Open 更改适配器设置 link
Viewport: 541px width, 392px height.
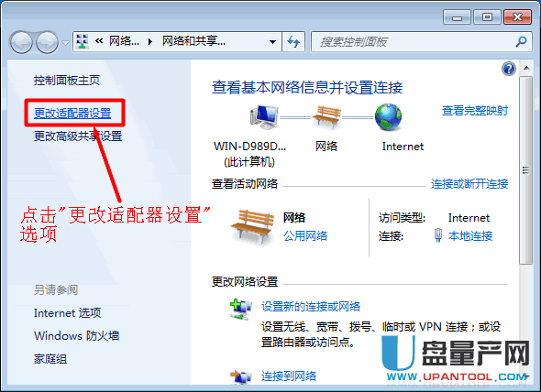pyautogui.click(x=72, y=113)
